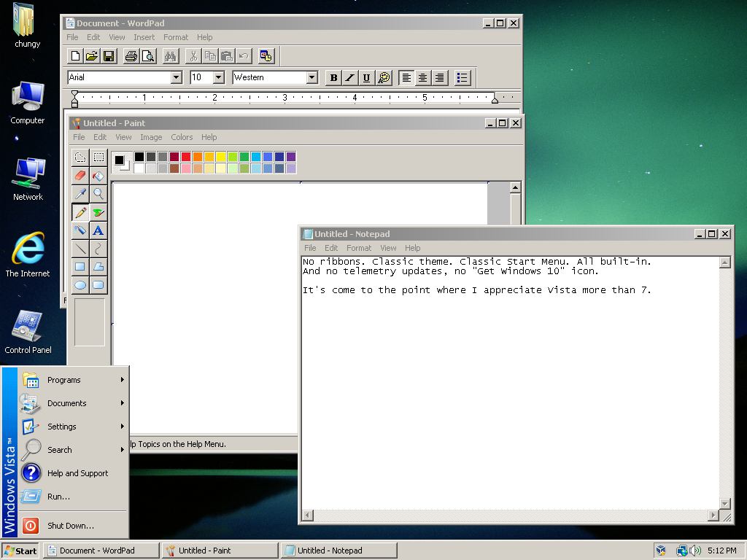The height and width of the screenshot is (560, 747).
Task: Expand Search submenu in Start menu
Action: tap(74, 450)
